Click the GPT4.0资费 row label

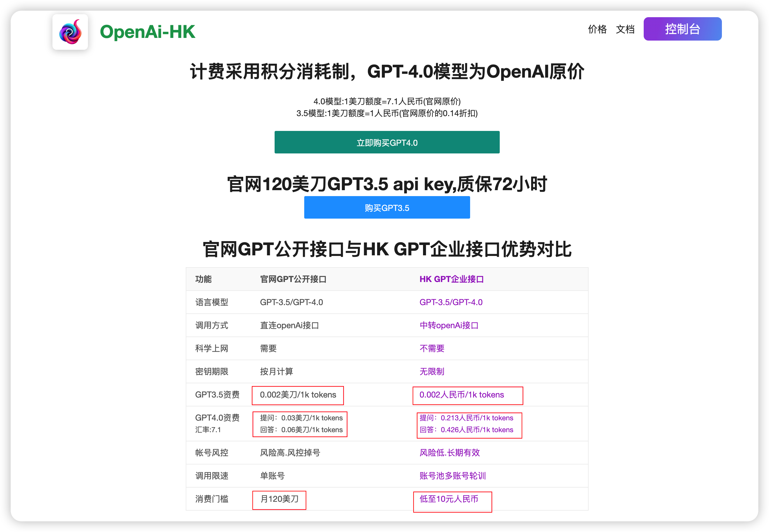tap(217, 418)
